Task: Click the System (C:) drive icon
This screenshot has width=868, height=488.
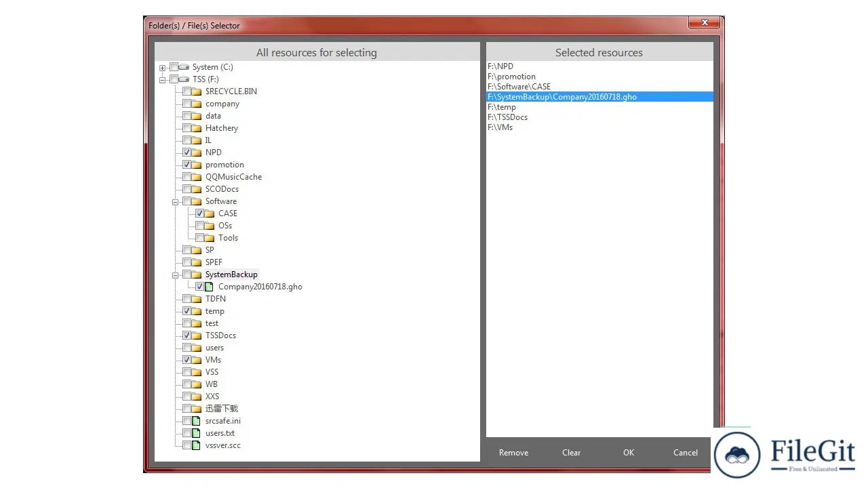Action: tap(184, 67)
